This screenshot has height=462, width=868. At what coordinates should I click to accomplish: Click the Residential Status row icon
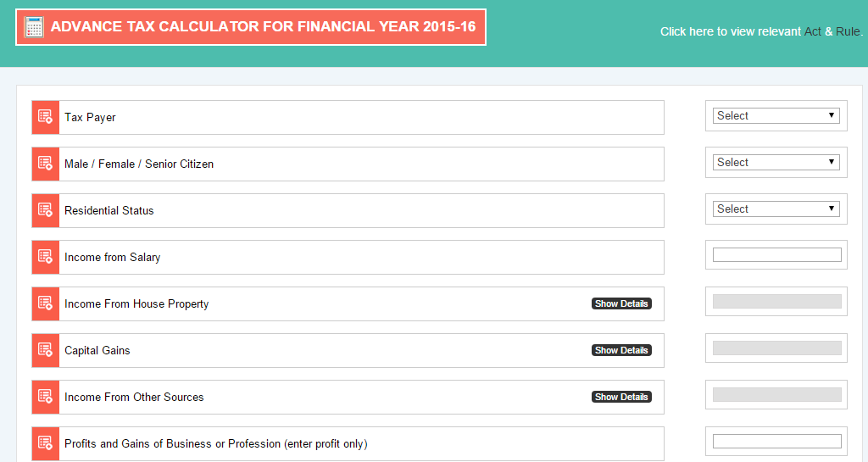pos(46,210)
